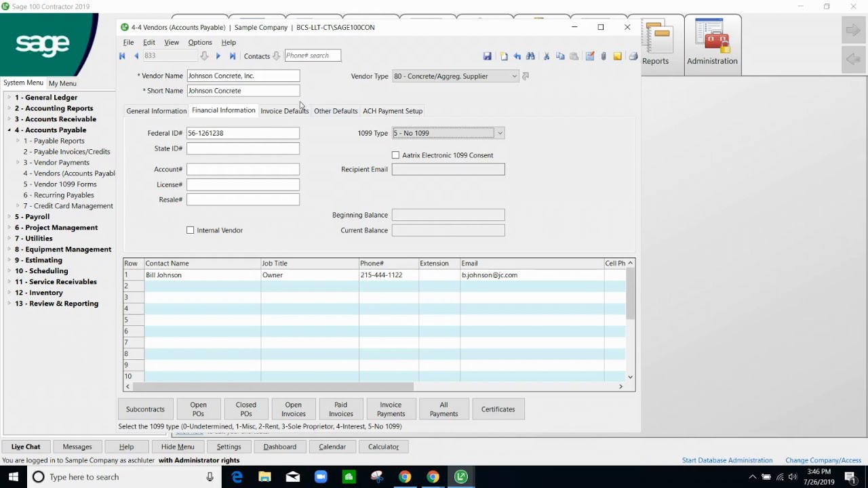Viewport: 868px width, 488px height.
Task: Click the Subcontracts button
Action: tap(145, 409)
